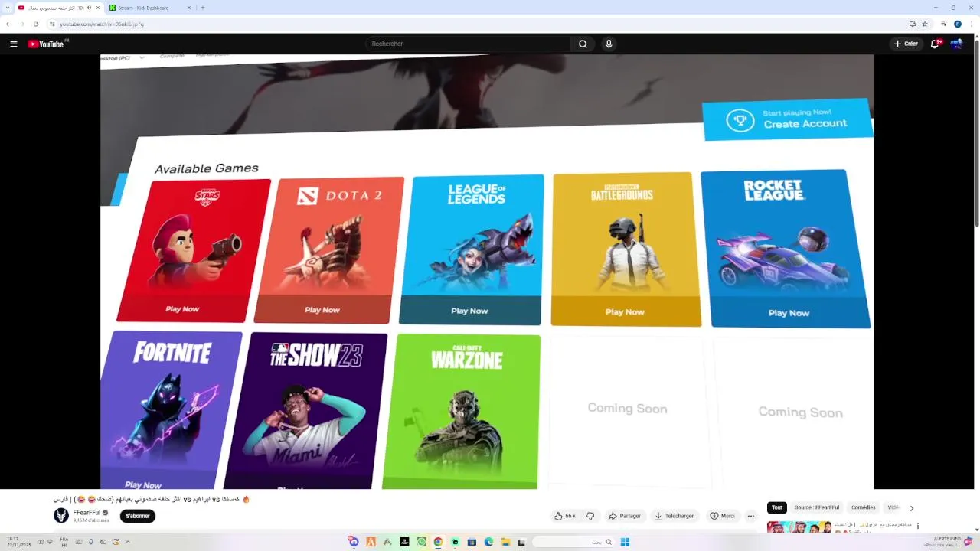Open the Windows Start menu
980x551 pixels.
(625, 542)
